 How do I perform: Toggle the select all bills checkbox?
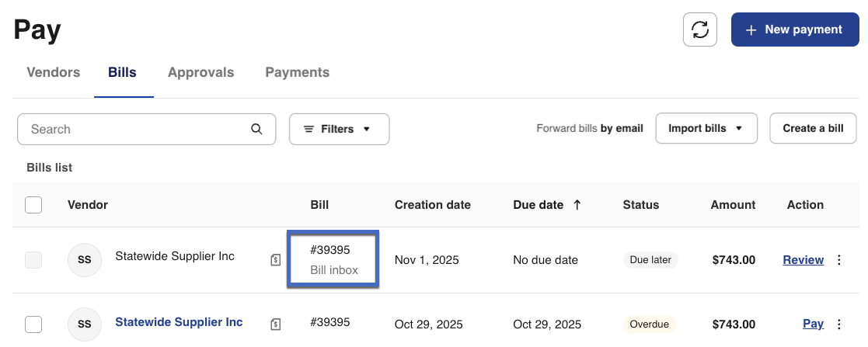click(33, 205)
